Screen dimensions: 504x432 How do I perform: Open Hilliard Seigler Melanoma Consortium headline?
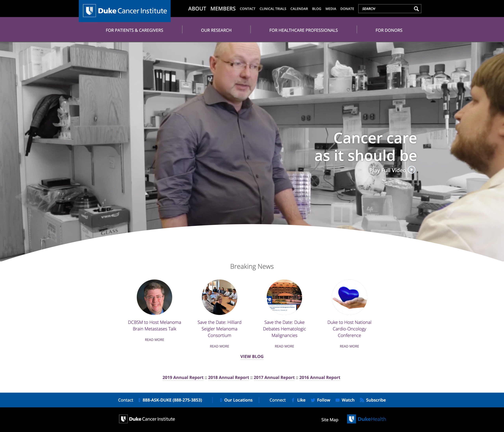tap(219, 329)
